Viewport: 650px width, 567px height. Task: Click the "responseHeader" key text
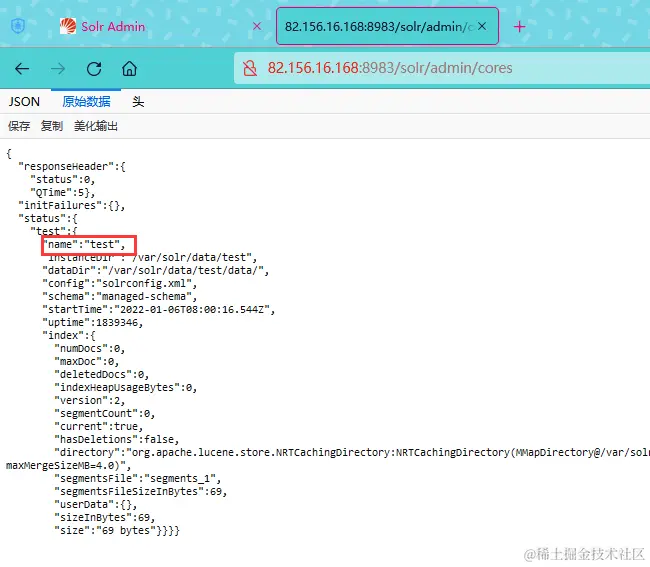tap(66, 167)
